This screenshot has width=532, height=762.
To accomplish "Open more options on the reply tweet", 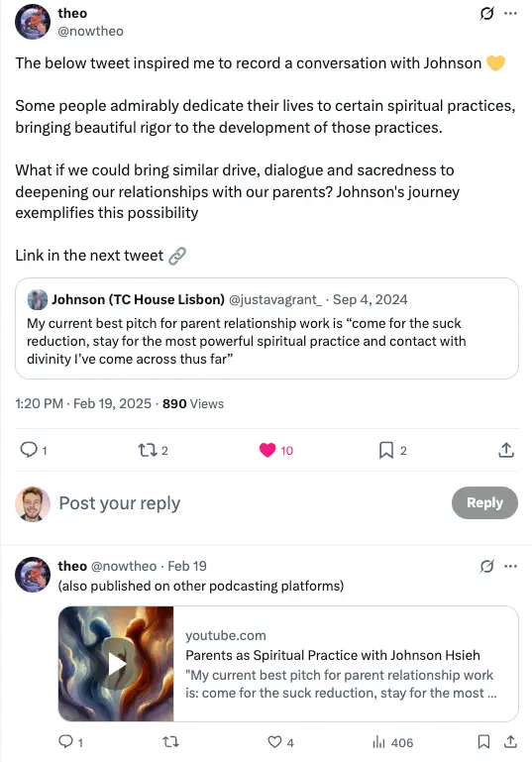I will 510,566.
